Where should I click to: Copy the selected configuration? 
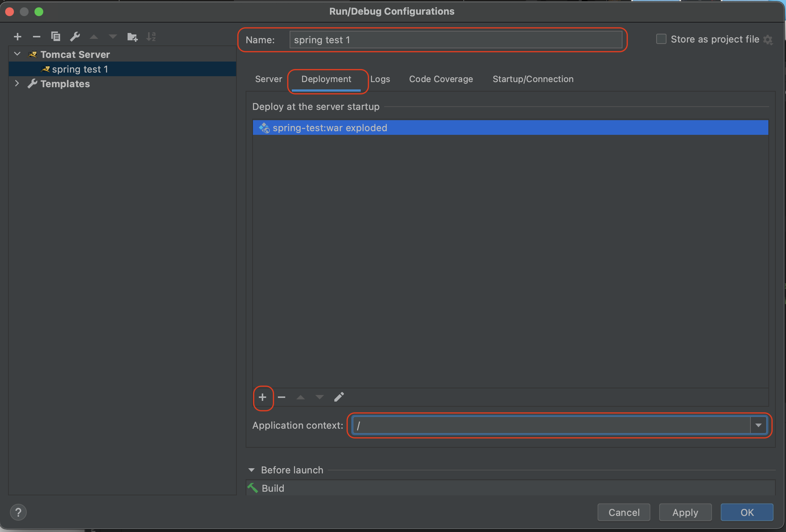[x=56, y=37]
